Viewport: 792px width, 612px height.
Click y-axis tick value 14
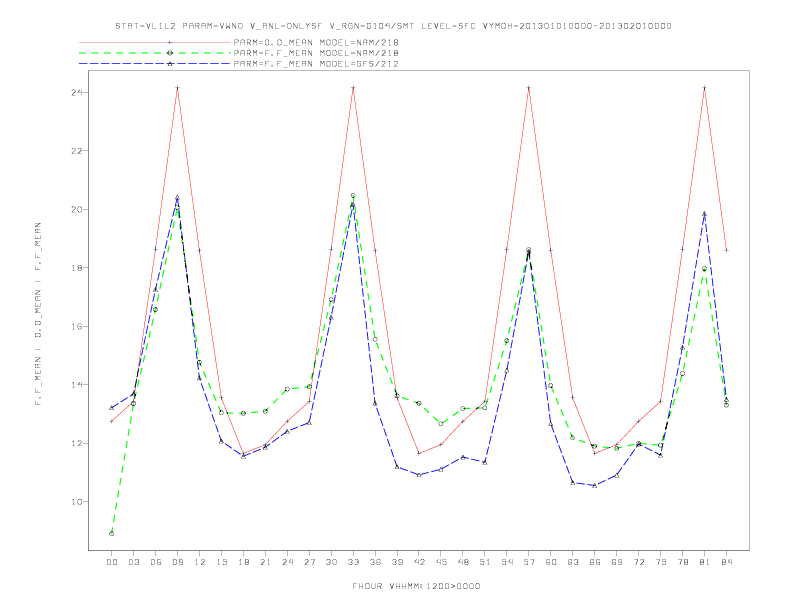(x=77, y=385)
